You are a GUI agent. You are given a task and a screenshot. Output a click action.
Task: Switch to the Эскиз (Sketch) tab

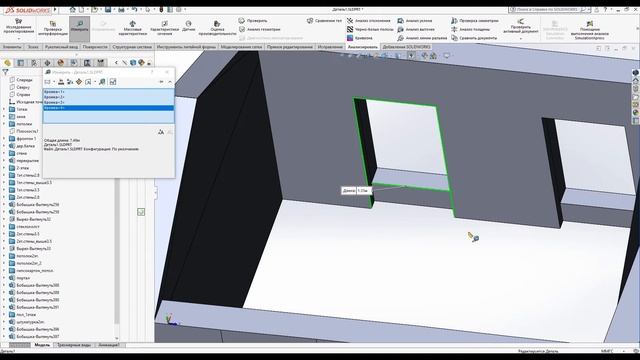click(x=33, y=47)
